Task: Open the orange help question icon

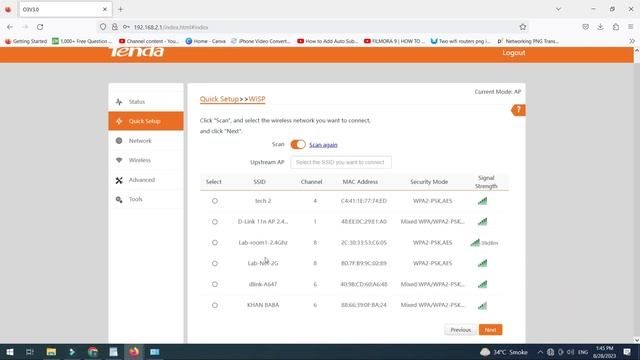Action: [x=518, y=110]
